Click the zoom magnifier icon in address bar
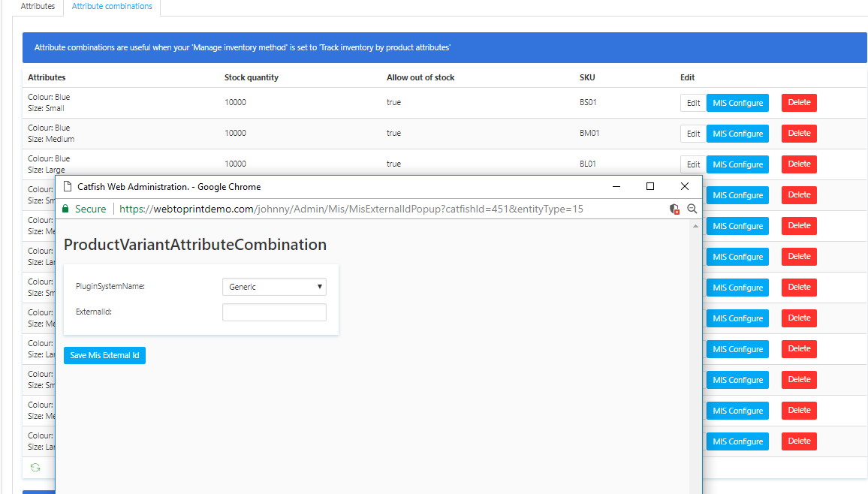868x494 pixels. pyautogui.click(x=692, y=209)
